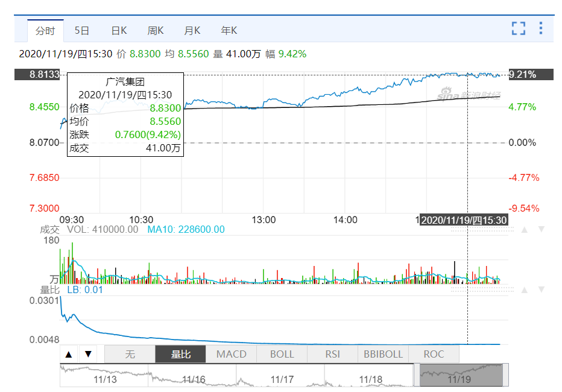Click the -4.77% percent axis label
Image resolution: width=562 pixels, height=392 pixels.
pyautogui.click(x=523, y=178)
